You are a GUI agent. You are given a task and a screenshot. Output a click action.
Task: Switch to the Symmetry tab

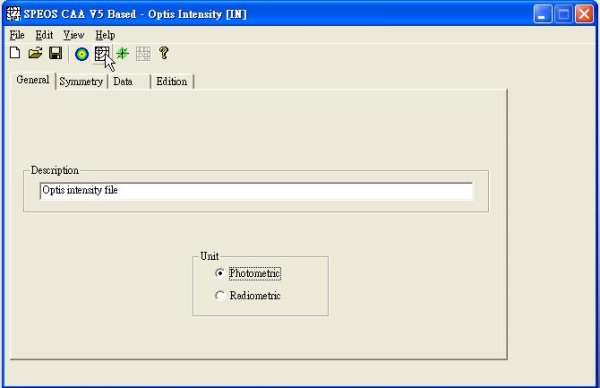click(x=81, y=82)
